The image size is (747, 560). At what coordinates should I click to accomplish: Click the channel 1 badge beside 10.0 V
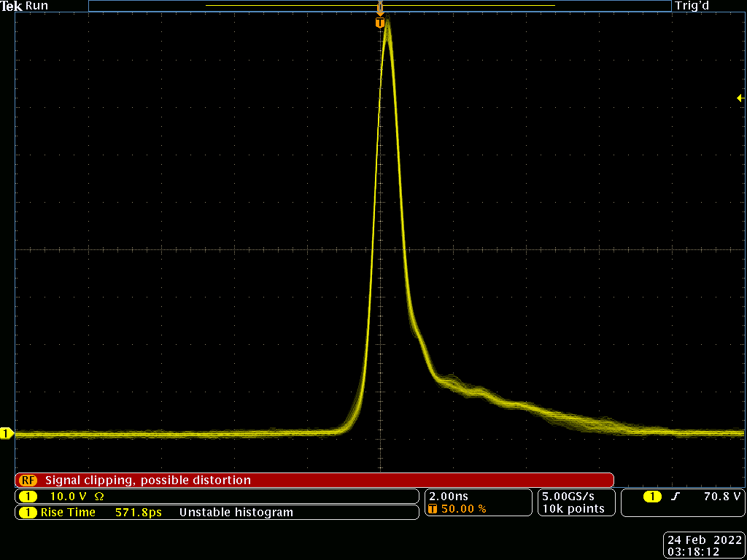tap(28, 497)
